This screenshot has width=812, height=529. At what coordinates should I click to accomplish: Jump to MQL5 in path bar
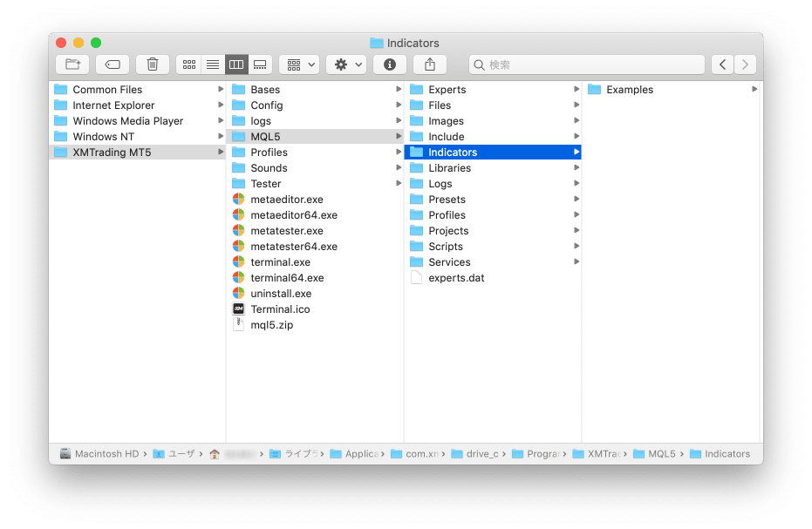[x=654, y=454]
